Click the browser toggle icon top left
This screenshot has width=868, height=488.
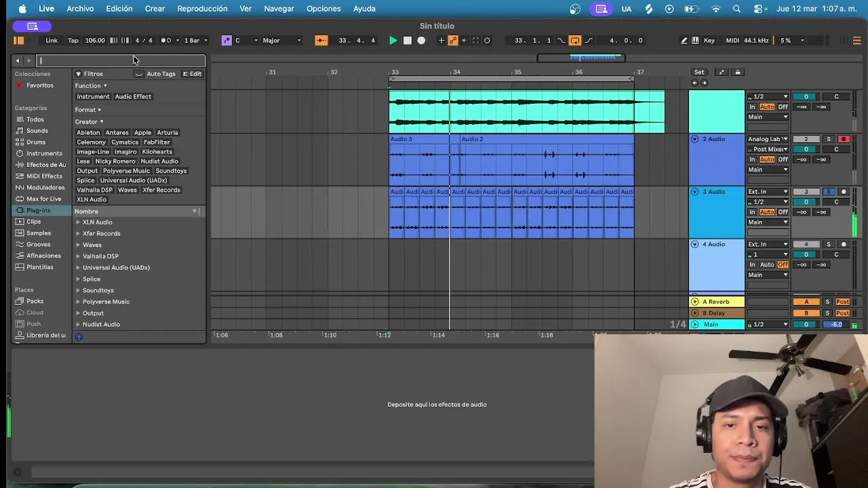coord(19,41)
